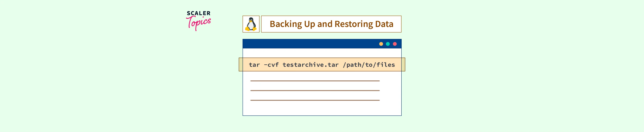Select the -cvf flag text
Screen dimensions: 644x132
coord(271,65)
